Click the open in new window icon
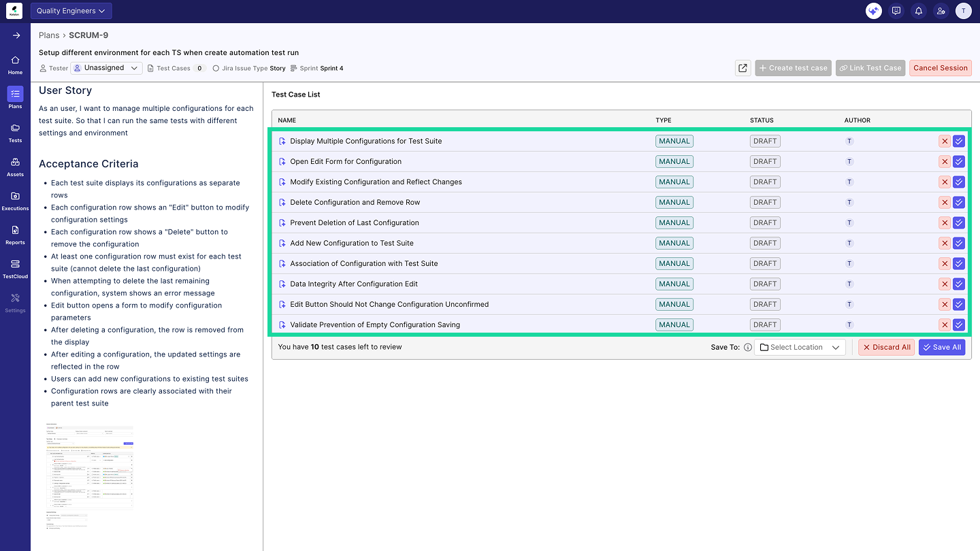The height and width of the screenshot is (551, 980). pos(742,68)
